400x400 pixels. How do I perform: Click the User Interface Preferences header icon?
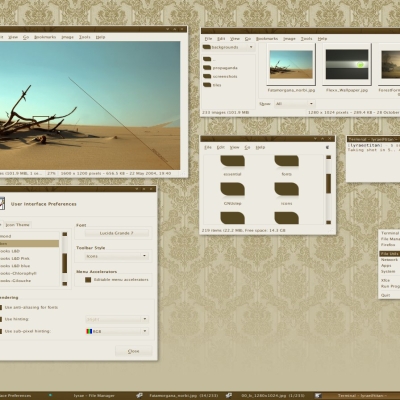[x=2, y=204]
